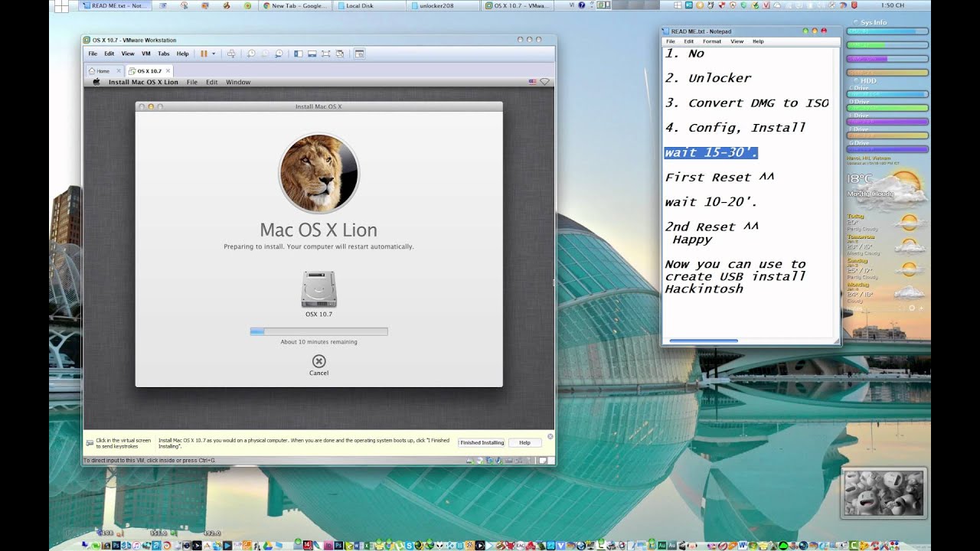The width and height of the screenshot is (980, 551).
Task: Open Notepad Format menu
Action: pos(712,41)
